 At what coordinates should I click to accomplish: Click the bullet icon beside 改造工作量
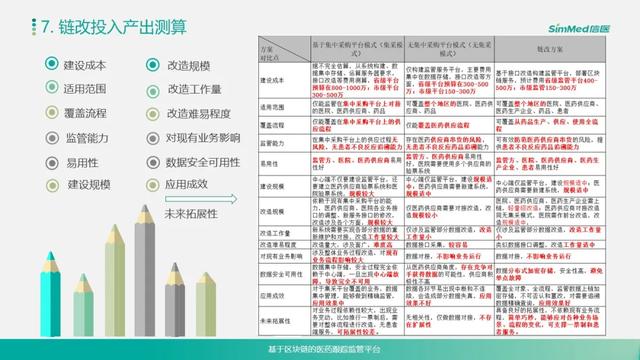[153, 91]
